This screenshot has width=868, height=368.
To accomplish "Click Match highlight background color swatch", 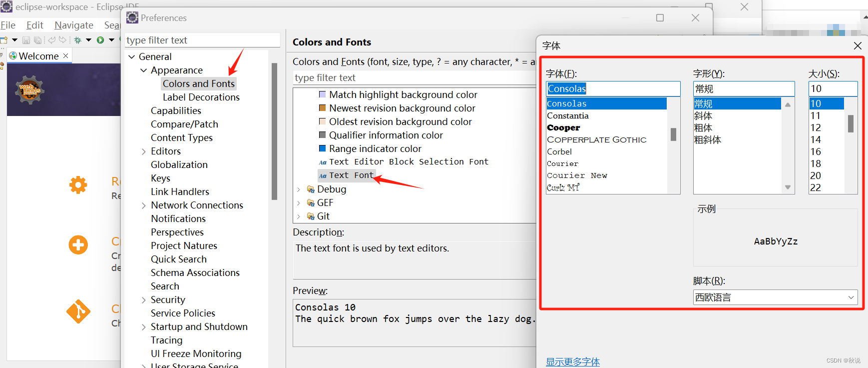I will pyautogui.click(x=323, y=94).
